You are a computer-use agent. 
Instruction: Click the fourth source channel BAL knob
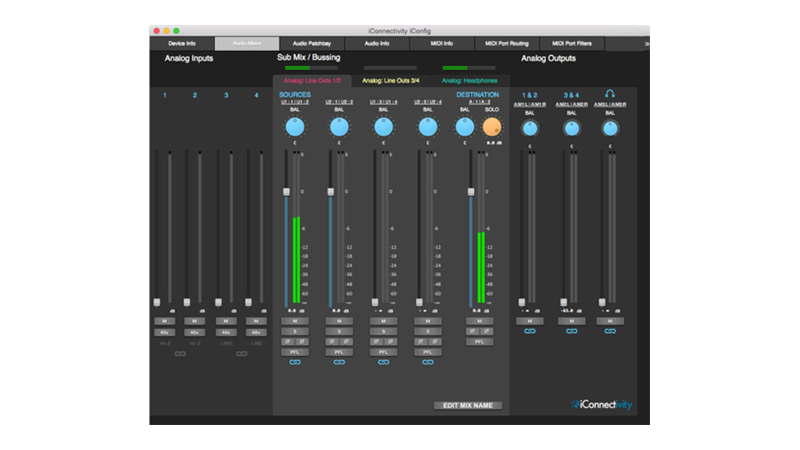tap(428, 127)
